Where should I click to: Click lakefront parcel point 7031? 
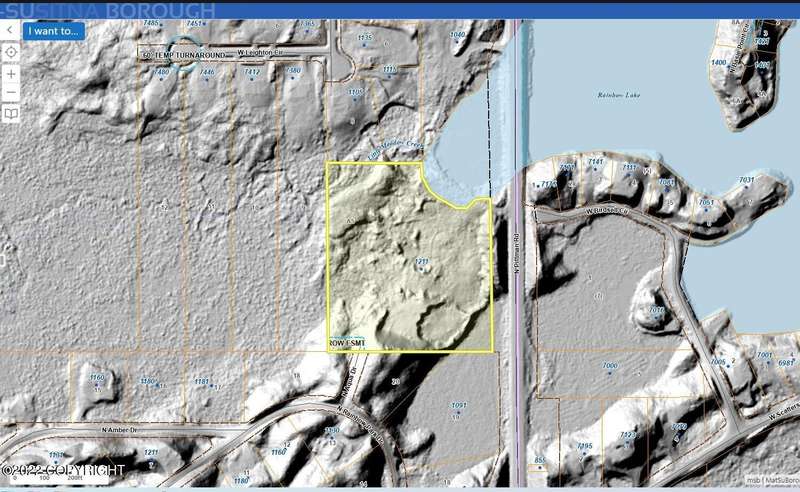tap(746, 180)
